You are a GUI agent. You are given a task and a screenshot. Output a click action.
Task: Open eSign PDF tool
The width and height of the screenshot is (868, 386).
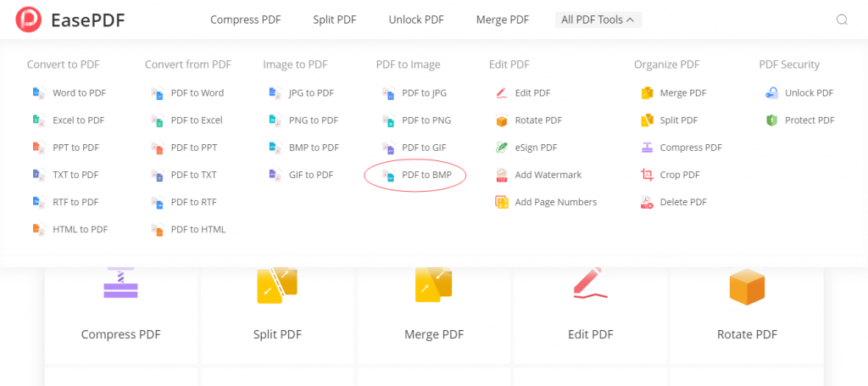(x=536, y=148)
